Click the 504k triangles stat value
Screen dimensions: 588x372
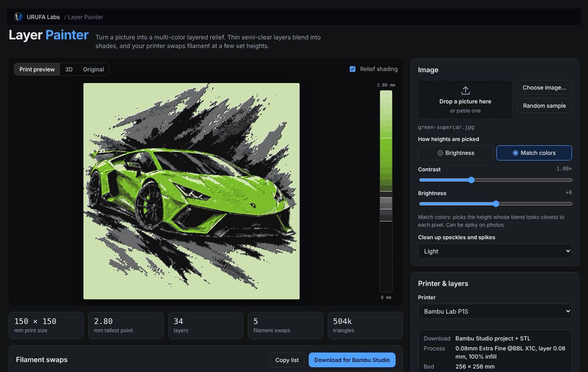click(x=342, y=321)
